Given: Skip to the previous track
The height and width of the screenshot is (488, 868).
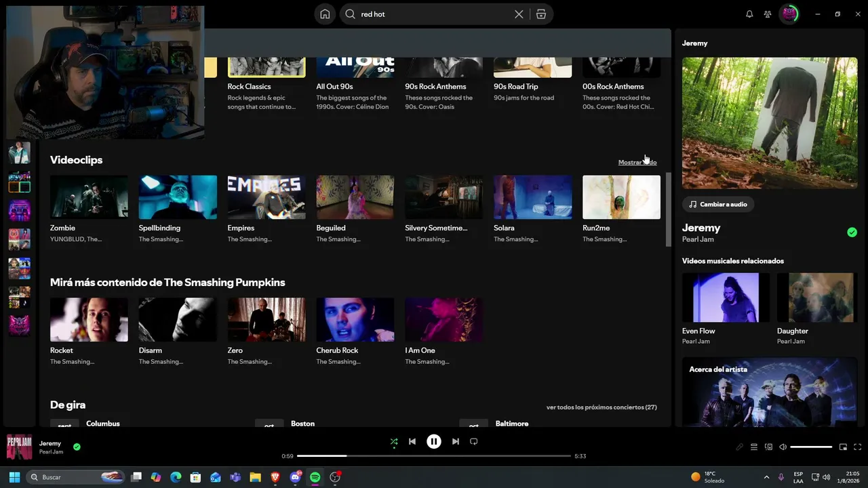Looking at the screenshot, I should pyautogui.click(x=412, y=442).
